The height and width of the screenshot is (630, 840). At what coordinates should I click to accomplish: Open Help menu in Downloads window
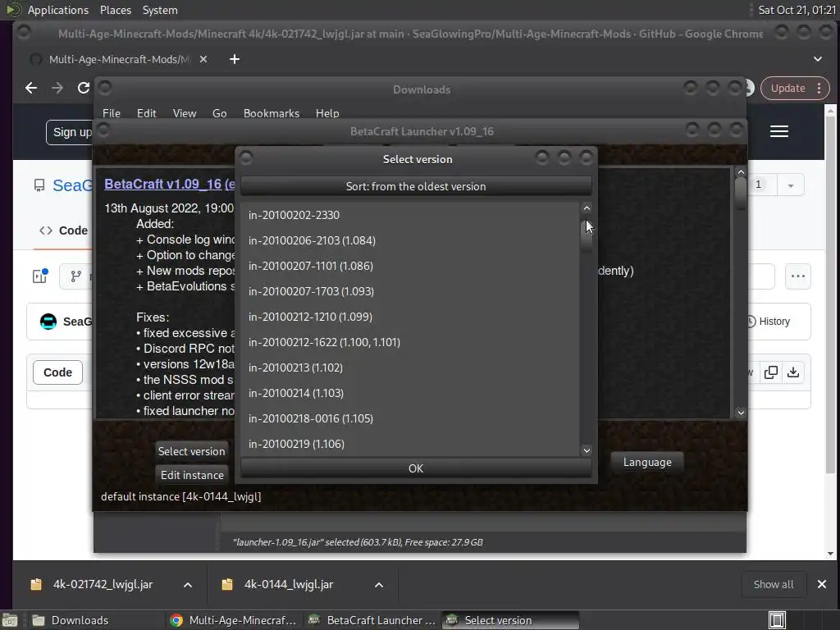click(x=326, y=113)
